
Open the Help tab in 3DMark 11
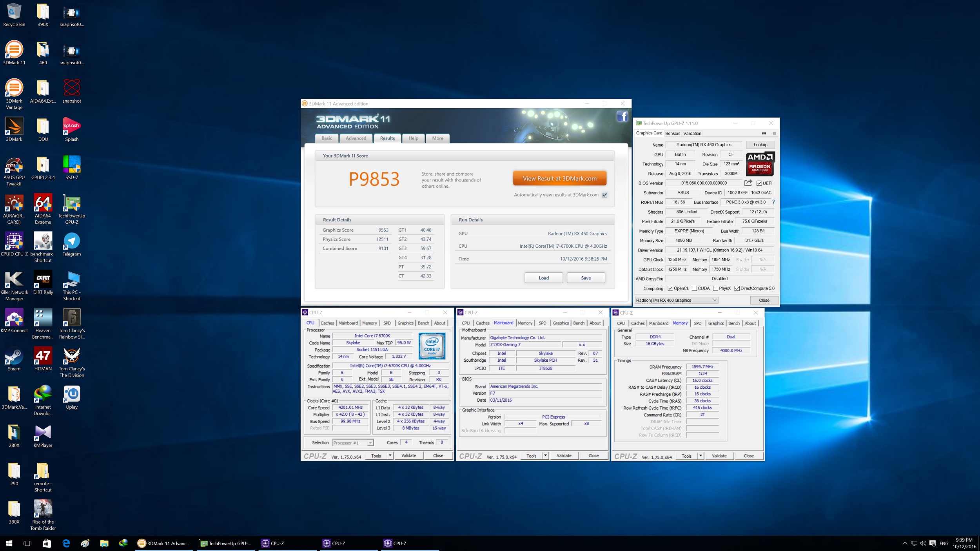coord(413,138)
